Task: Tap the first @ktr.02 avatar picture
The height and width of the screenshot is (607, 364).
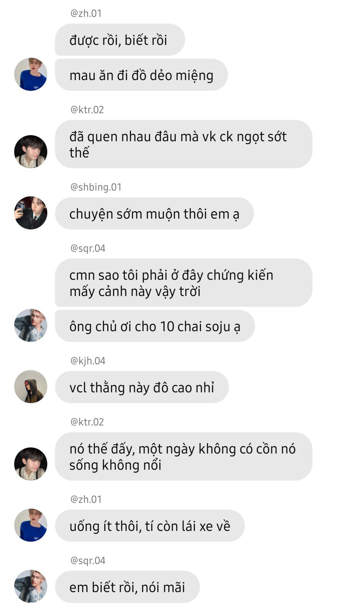Action: [31, 151]
